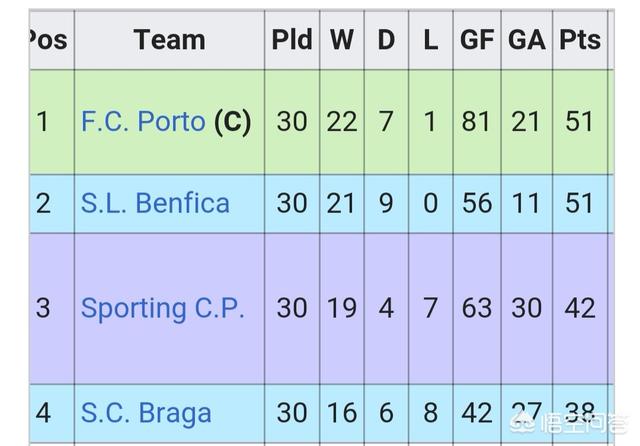Viewport: 640px width, 446px height.
Task: Select the Team column header
Action: pyautogui.click(x=169, y=40)
